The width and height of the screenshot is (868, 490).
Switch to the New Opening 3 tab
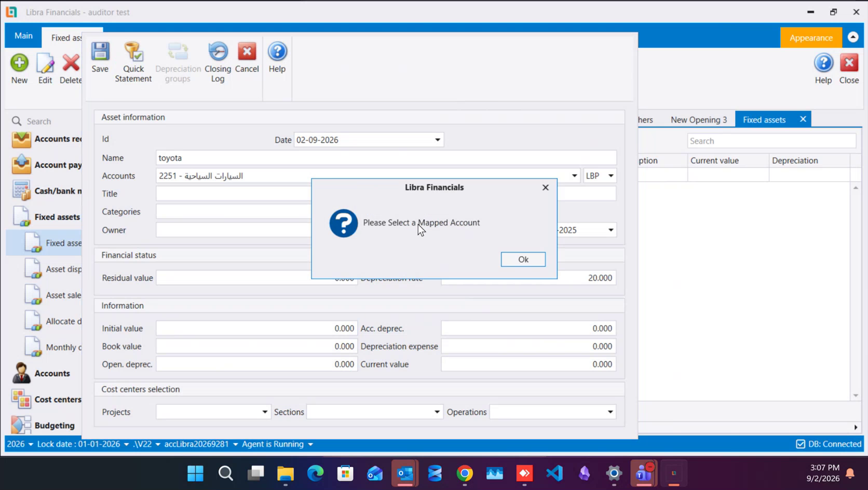tap(699, 120)
